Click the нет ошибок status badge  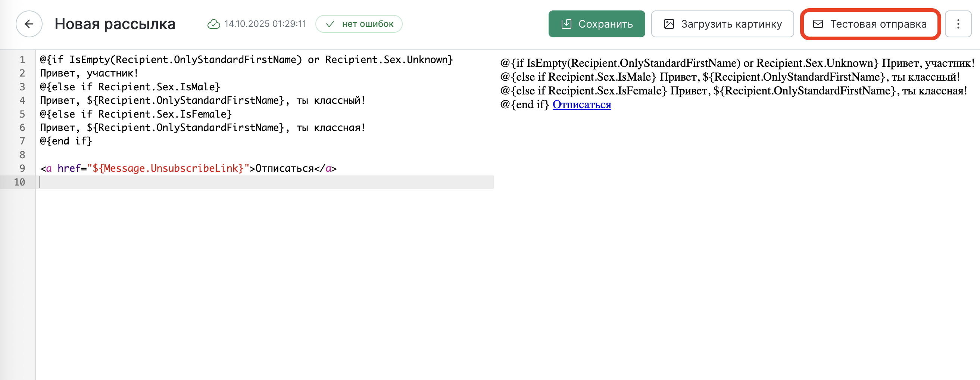click(359, 24)
